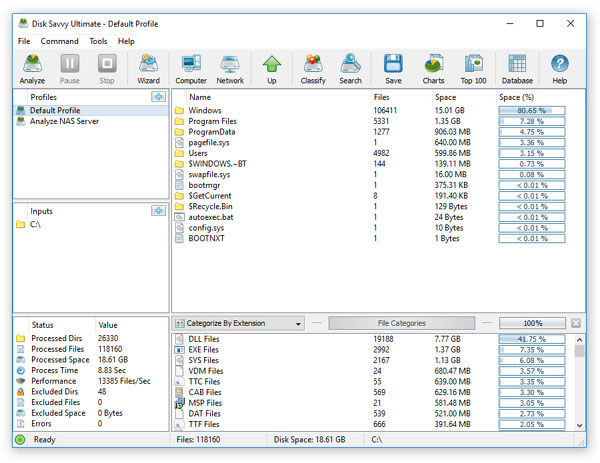Open the Categorize By Extension dropdown
Viewport: 600px width, 463px height.
pos(238,323)
